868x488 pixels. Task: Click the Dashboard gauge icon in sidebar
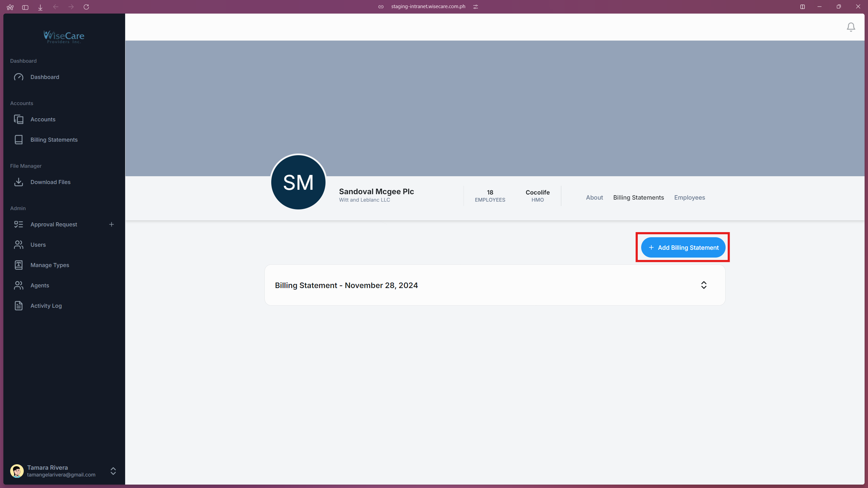[x=19, y=77]
